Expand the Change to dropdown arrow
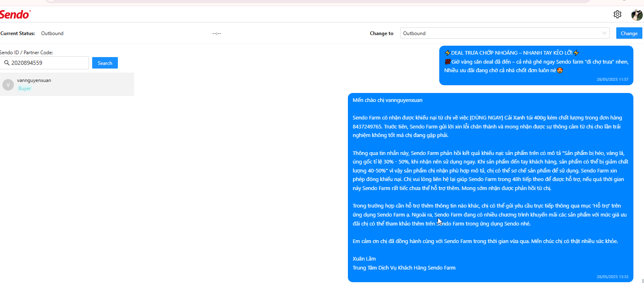The height and width of the screenshot is (283, 644). coord(604,33)
